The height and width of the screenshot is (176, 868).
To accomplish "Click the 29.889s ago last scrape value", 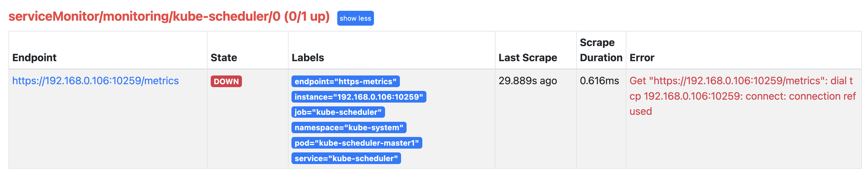I will [x=528, y=81].
